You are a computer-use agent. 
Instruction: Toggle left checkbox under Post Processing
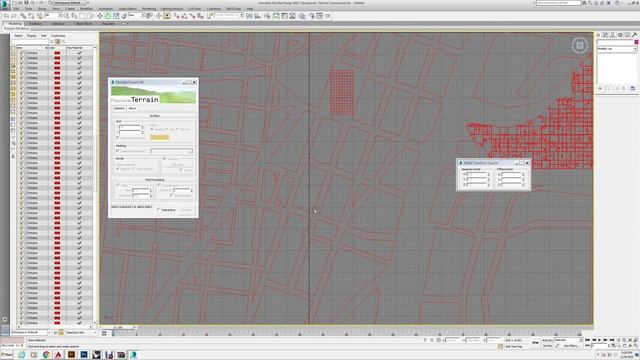[118, 185]
